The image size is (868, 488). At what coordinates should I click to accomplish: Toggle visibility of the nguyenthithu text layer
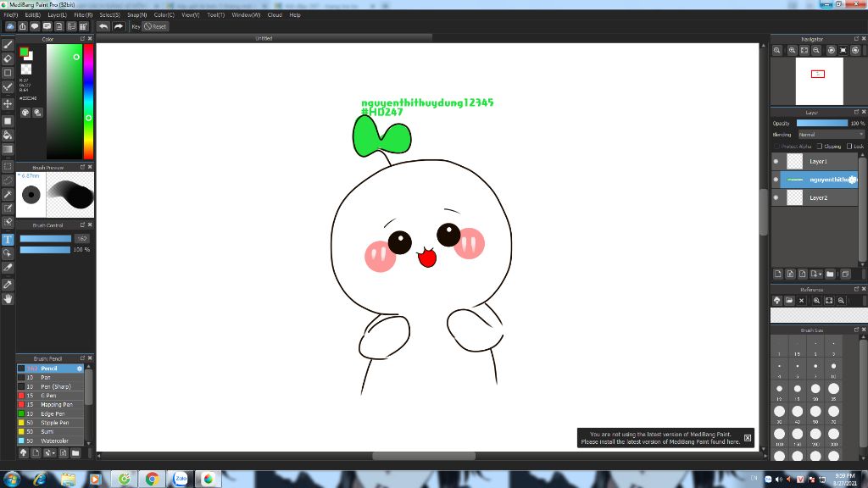click(x=776, y=180)
